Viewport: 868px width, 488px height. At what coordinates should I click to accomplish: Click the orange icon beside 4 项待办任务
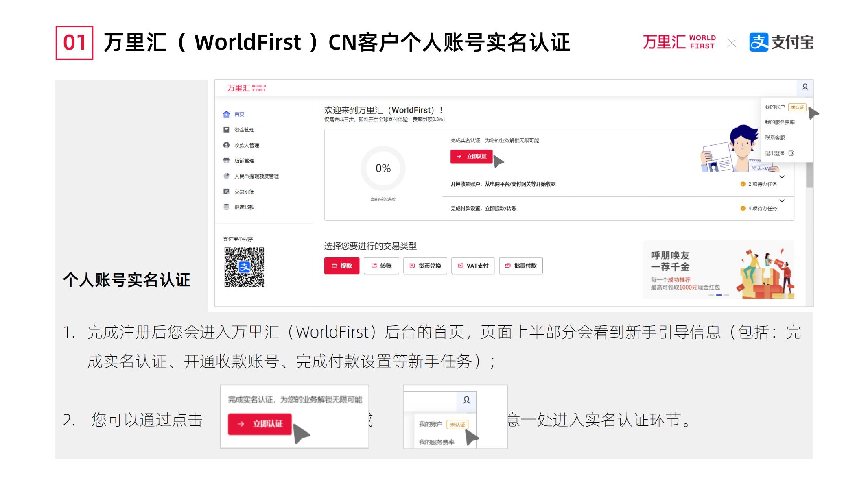tap(743, 208)
